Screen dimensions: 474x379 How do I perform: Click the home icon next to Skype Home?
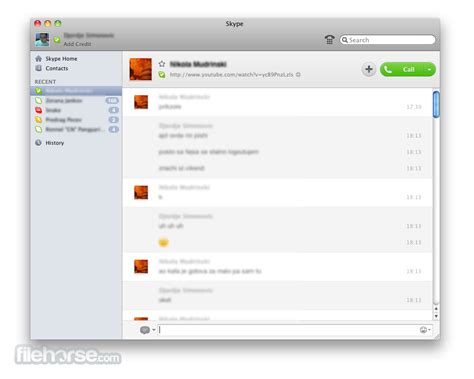click(x=39, y=59)
